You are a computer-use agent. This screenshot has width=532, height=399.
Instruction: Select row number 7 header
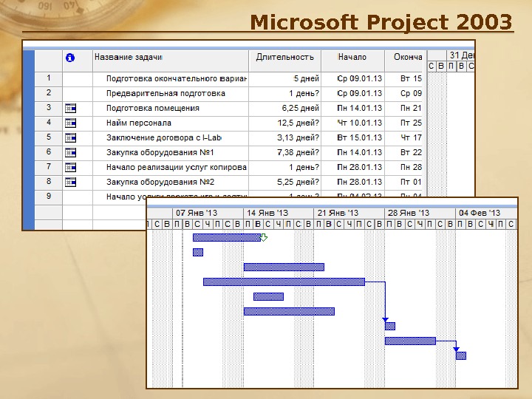[x=49, y=167]
